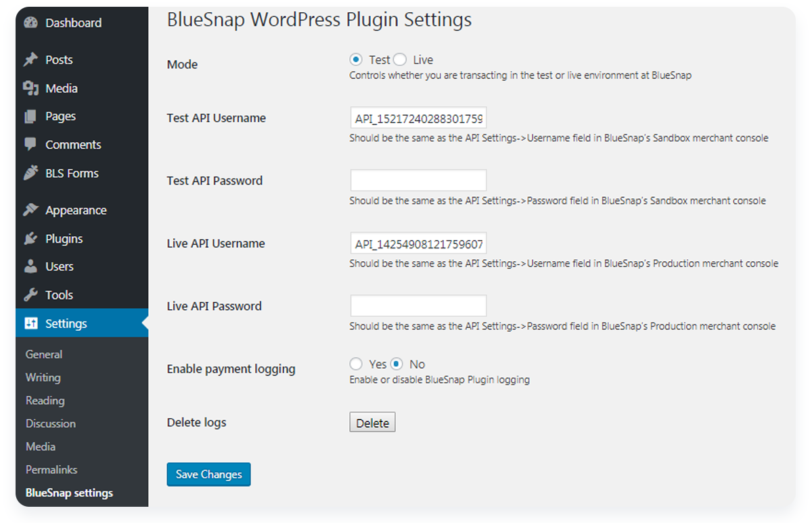Click the Tools wrench icon

point(30,294)
